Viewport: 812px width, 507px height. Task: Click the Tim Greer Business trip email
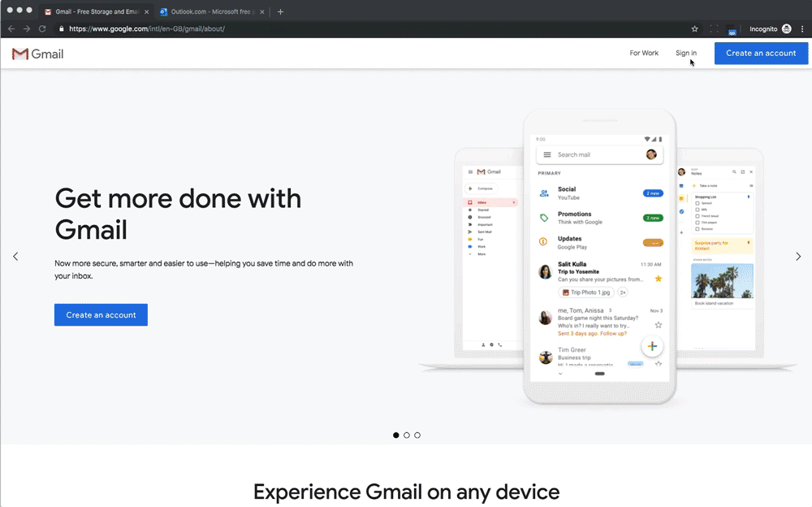click(x=600, y=356)
